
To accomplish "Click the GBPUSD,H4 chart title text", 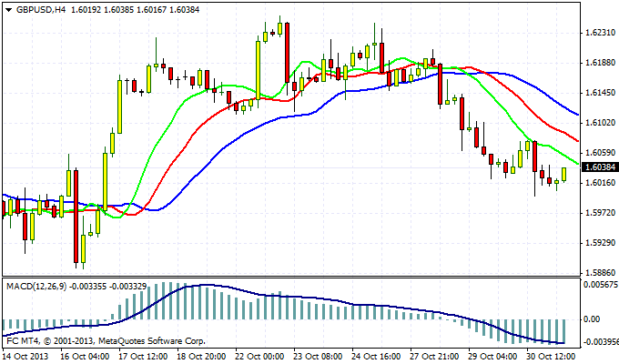I will click(41, 10).
